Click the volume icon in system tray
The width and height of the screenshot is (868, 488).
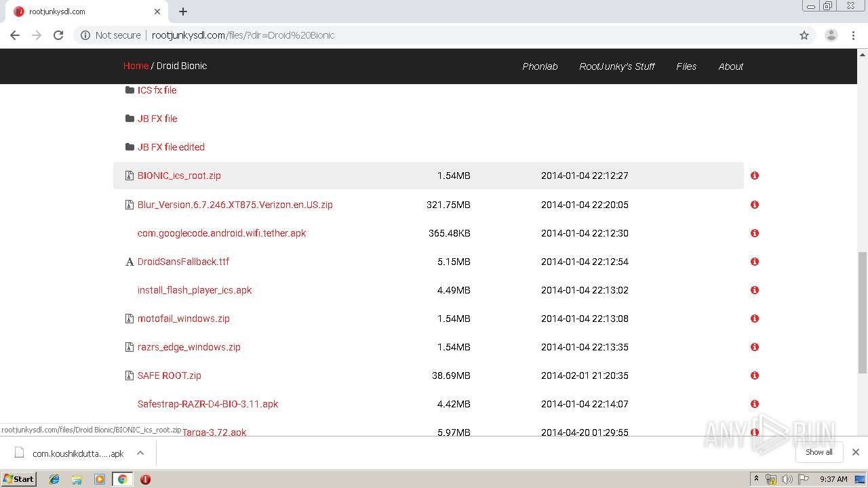[787, 479]
